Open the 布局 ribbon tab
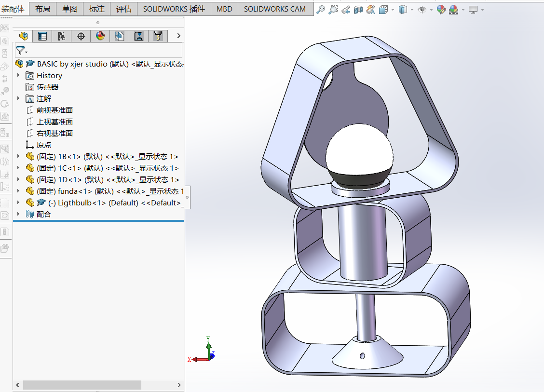The width and height of the screenshot is (544, 392). 42,9
